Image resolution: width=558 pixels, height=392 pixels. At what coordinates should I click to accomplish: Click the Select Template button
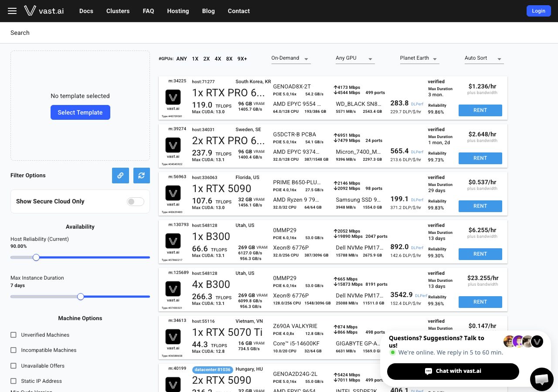(x=80, y=112)
